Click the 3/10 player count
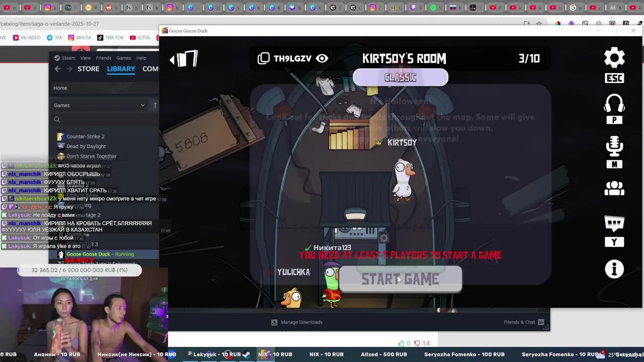The height and width of the screenshot is (362, 644). click(x=529, y=58)
